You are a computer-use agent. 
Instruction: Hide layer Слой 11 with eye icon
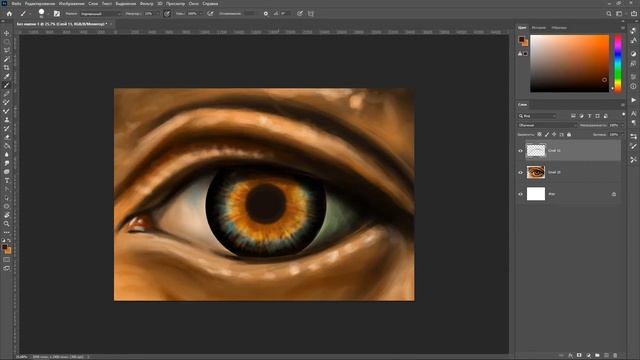tap(520, 151)
